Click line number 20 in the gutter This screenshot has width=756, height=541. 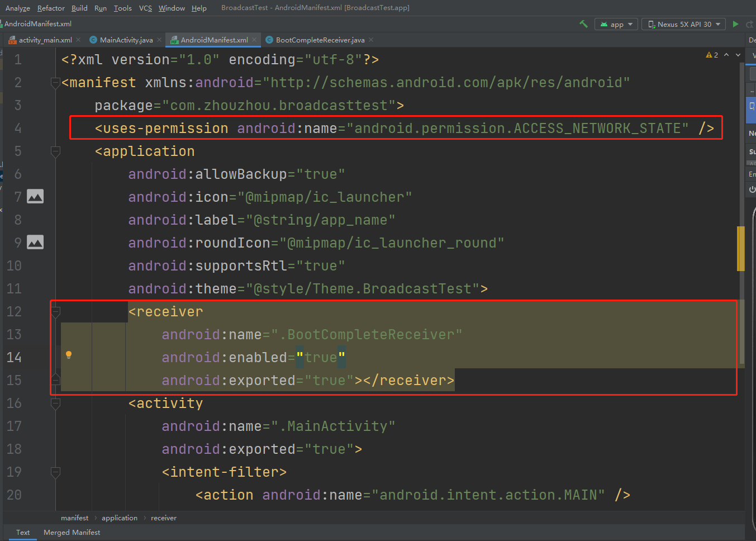pyautogui.click(x=14, y=495)
